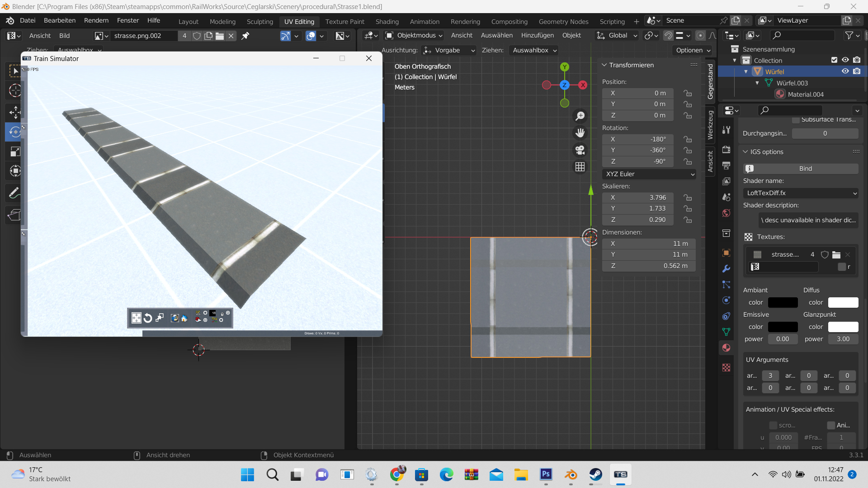Screen dimensions: 868x488
Task: Open the Objektmodus mode dropdown
Action: tap(414, 35)
